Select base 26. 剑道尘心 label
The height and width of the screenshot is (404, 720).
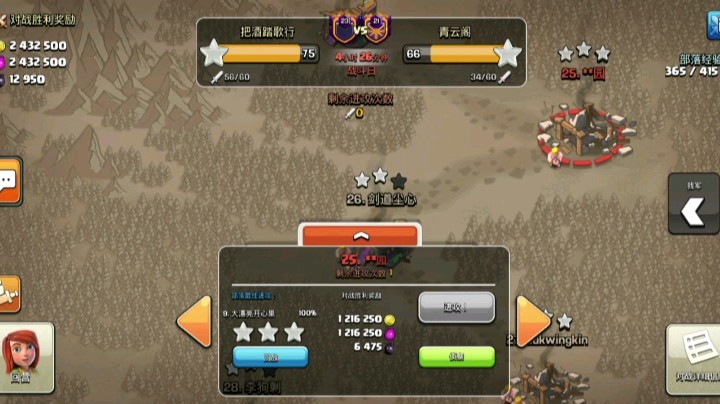point(381,200)
